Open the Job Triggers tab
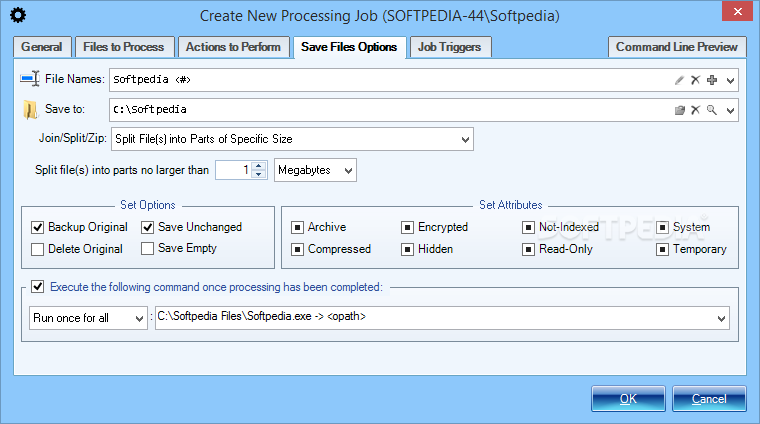760x424 pixels. [450, 47]
